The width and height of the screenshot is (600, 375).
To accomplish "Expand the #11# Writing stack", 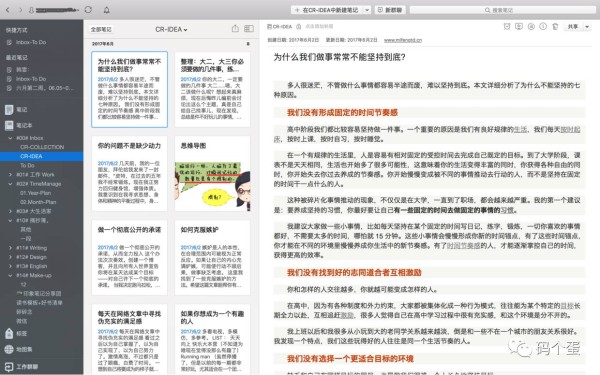I will point(10,248).
